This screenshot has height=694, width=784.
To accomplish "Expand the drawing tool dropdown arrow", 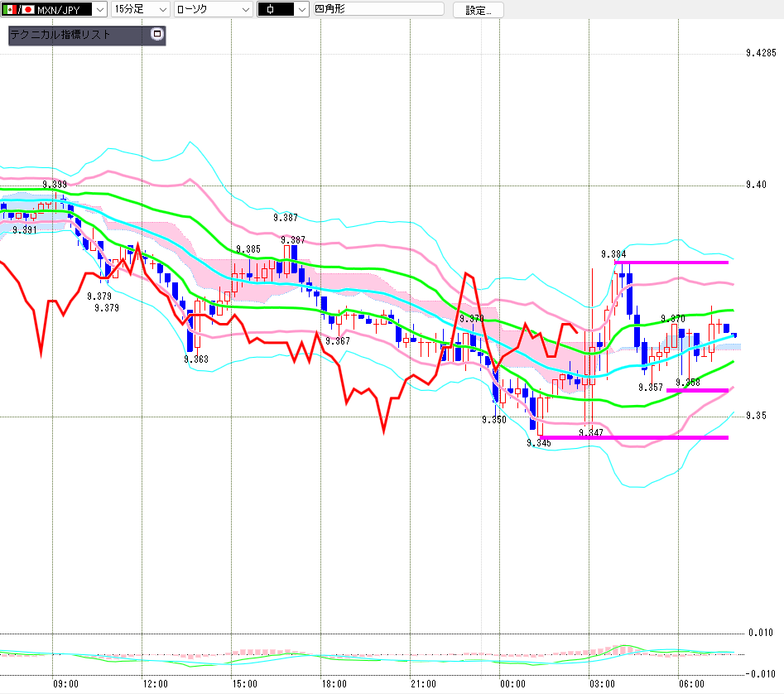I will click(301, 9).
